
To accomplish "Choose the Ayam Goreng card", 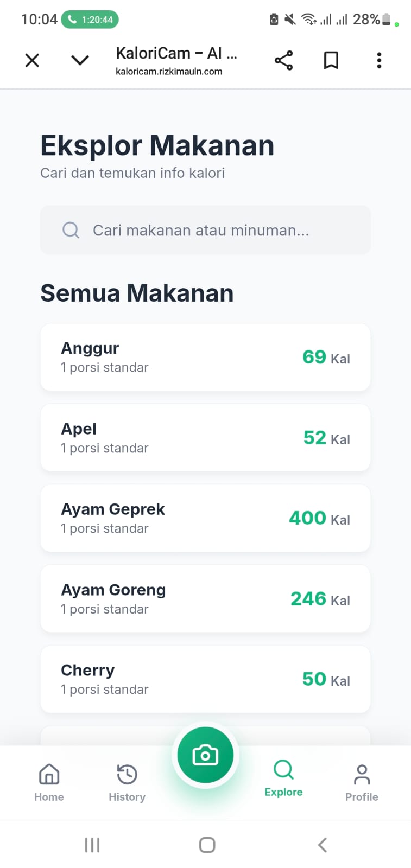I will pos(205,598).
